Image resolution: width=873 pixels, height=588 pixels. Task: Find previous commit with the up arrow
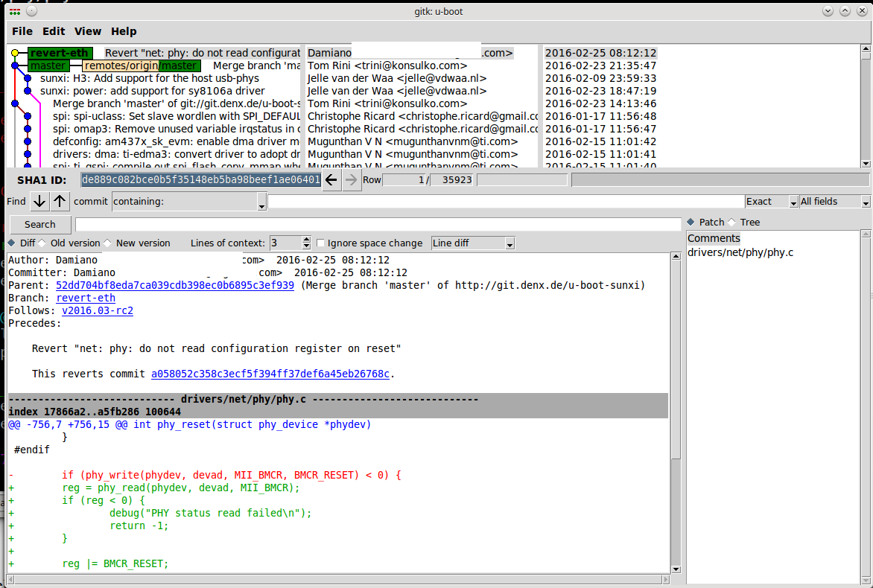pos(60,202)
